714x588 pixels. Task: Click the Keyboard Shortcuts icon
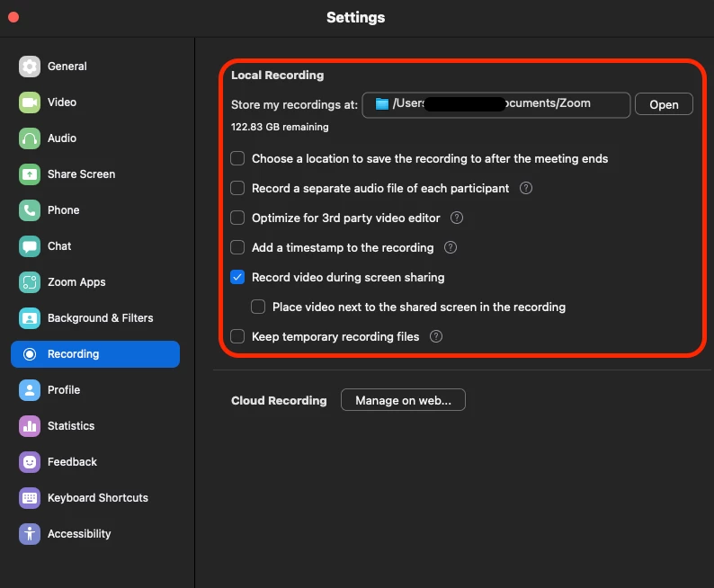tap(30, 498)
